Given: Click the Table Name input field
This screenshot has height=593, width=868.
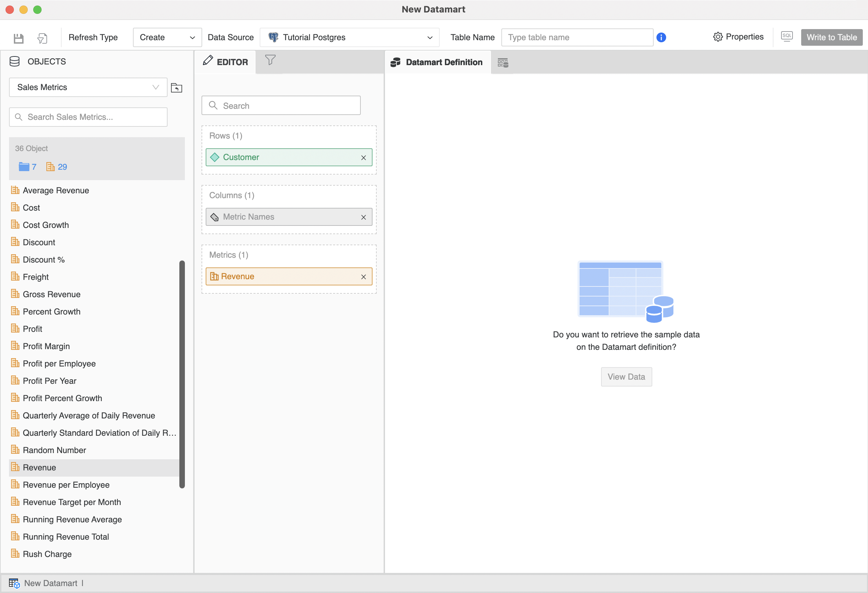Looking at the screenshot, I should click(577, 37).
